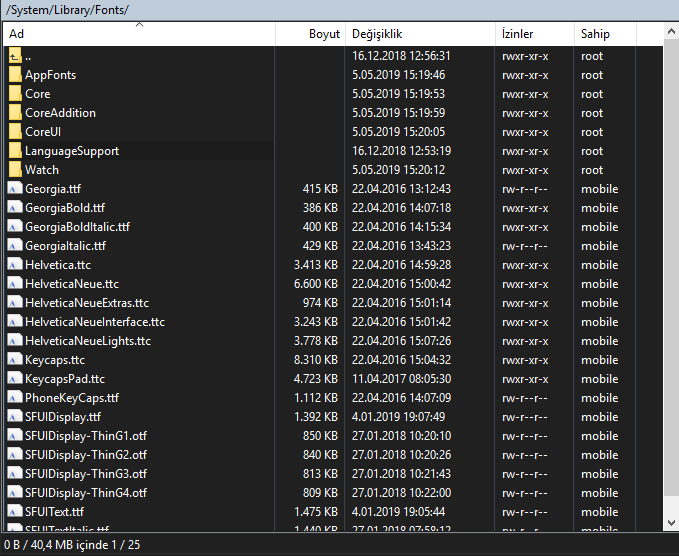The height and width of the screenshot is (556, 679).
Task: Select the HelveticaNeueInterface.ttc file row
Action: (x=94, y=322)
